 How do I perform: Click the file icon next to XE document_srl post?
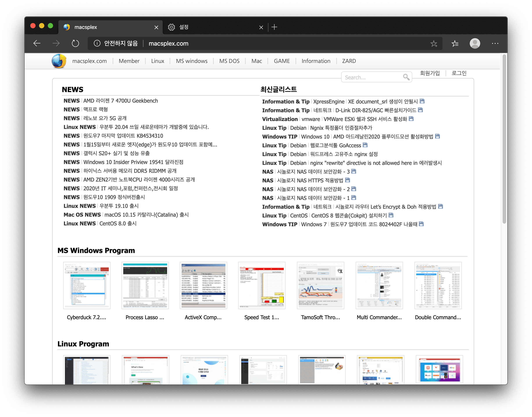coord(422,101)
